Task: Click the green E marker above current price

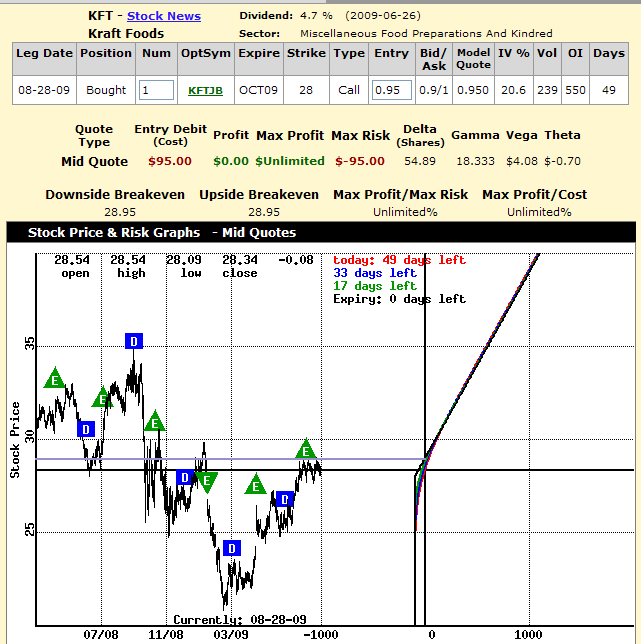Action: point(306,450)
